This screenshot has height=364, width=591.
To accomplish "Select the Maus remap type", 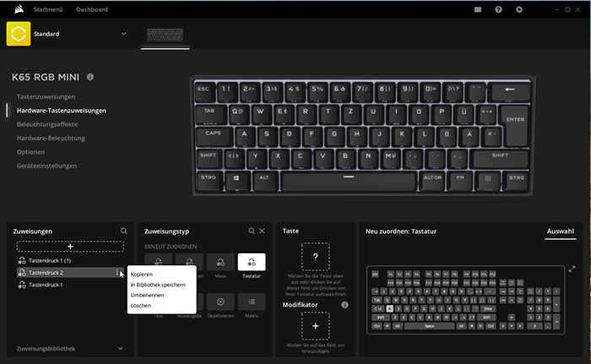I will point(220,262).
